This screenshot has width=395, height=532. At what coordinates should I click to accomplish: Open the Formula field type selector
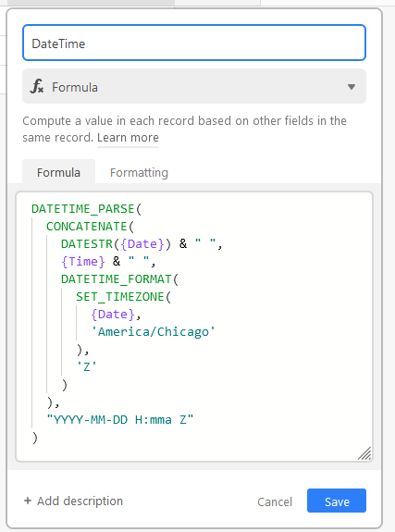(x=194, y=86)
